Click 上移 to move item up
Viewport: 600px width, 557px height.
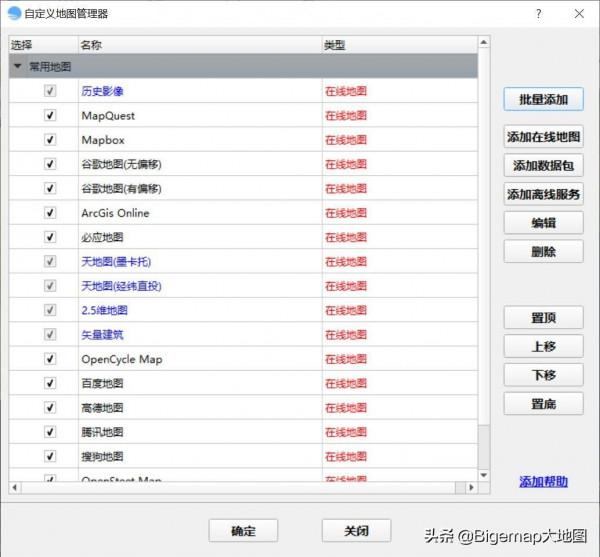(x=543, y=347)
